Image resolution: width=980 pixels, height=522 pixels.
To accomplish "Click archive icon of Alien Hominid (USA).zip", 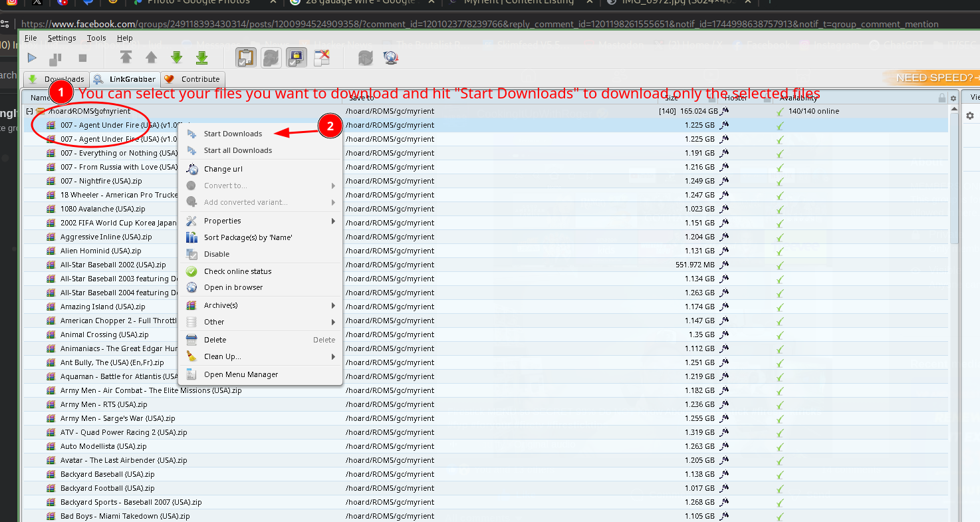I will (51, 251).
